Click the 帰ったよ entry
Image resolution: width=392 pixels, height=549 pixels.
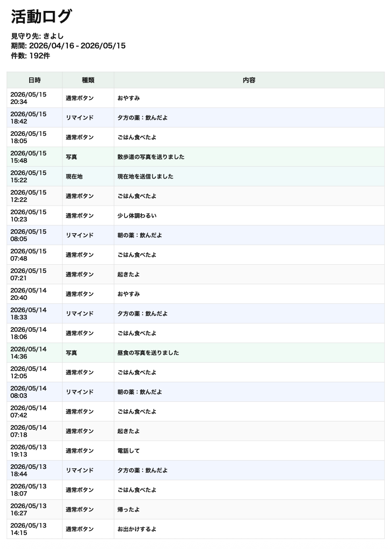click(129, 509)
